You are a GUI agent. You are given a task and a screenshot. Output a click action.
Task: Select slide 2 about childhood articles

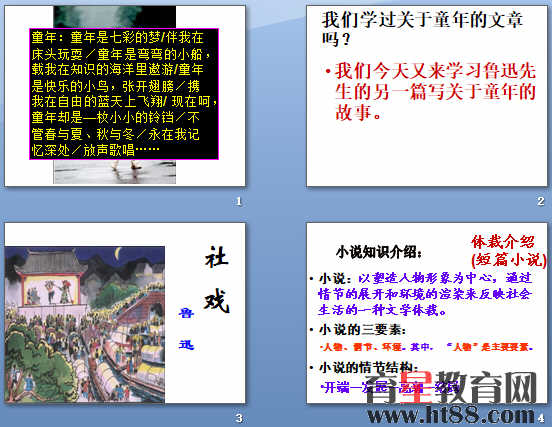(427, 96)
